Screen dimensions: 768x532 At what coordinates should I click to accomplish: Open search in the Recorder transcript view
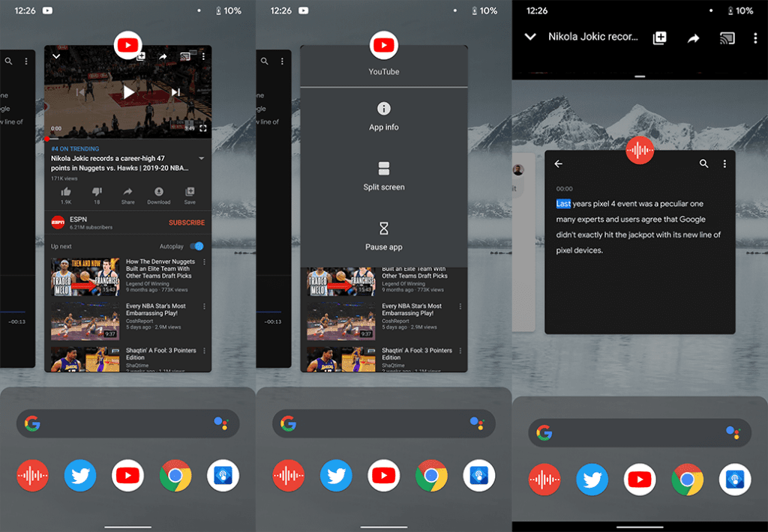(x=704, y=163)
